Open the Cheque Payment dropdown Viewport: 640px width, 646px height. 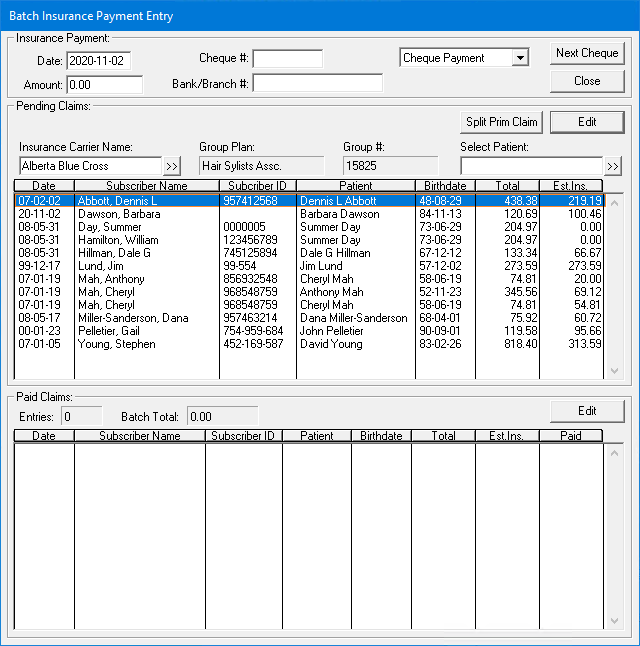[x=519, y=58]
